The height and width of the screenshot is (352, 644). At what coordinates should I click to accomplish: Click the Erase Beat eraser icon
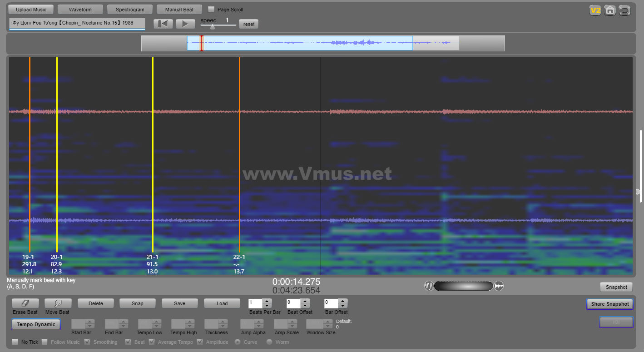click(x=25, y=303)
